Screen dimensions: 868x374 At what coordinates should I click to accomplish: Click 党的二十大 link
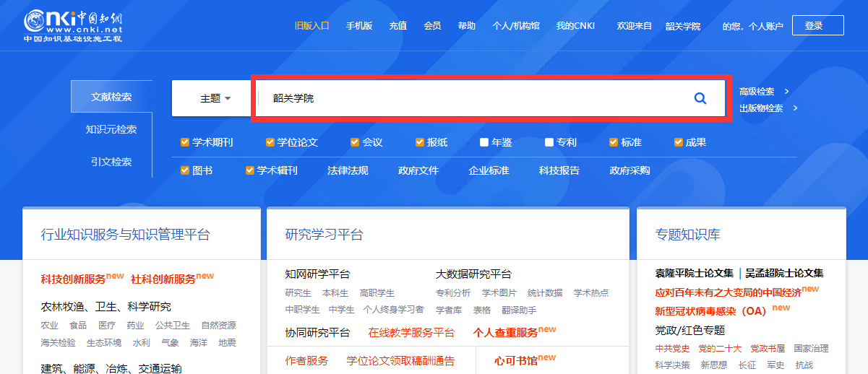pos(720,348)
